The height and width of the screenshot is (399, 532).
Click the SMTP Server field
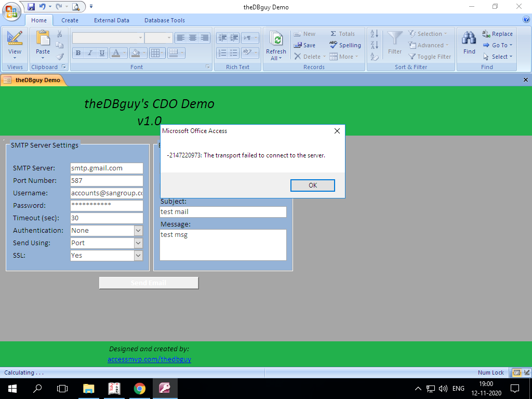click(107, 168)
